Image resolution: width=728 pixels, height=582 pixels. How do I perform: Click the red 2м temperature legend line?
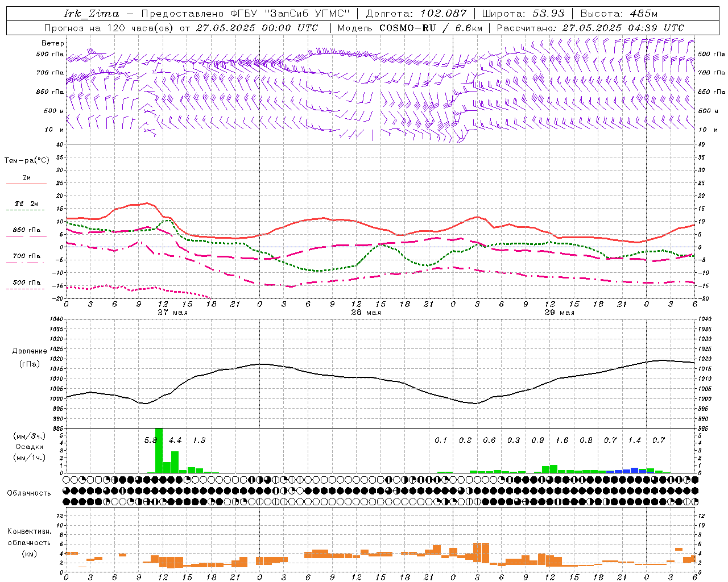tap(26, 184)
